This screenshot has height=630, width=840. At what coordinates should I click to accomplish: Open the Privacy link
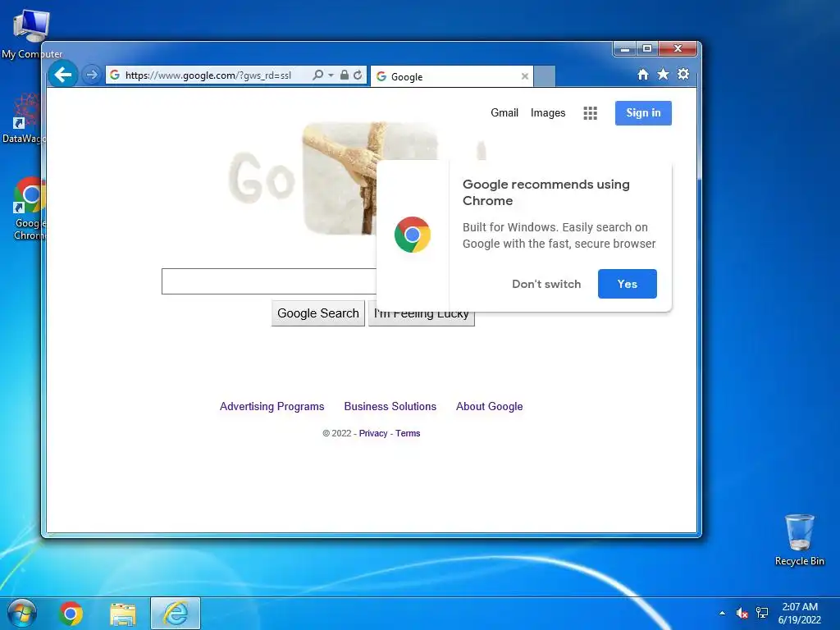pyautogui.click(x=373, y=433)
